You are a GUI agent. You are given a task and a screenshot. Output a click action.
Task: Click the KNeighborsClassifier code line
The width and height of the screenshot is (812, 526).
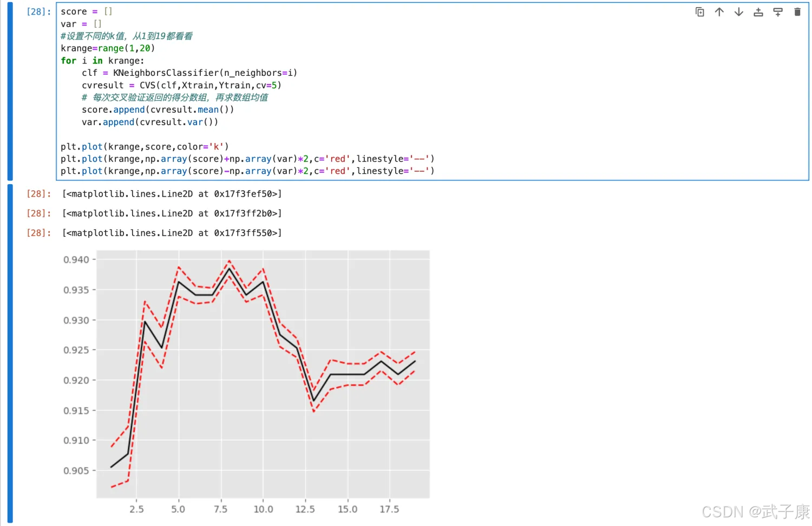click(189, 73)
